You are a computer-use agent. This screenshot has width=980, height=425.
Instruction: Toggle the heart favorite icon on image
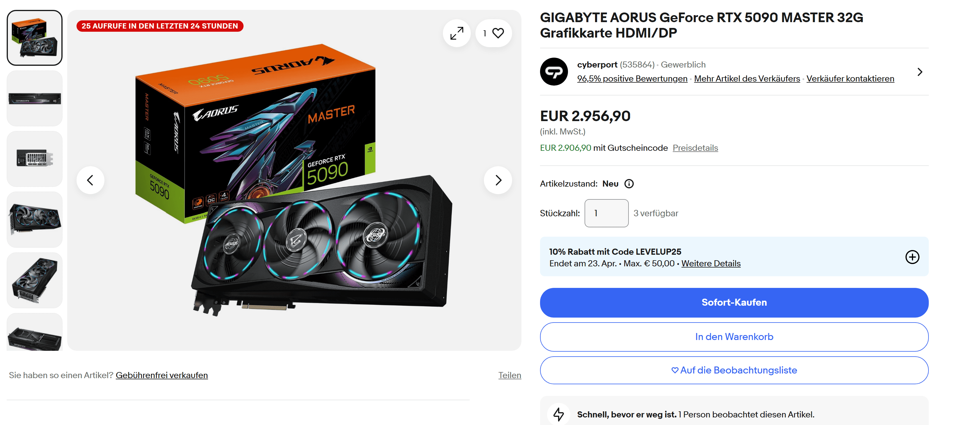coord(493,33)
